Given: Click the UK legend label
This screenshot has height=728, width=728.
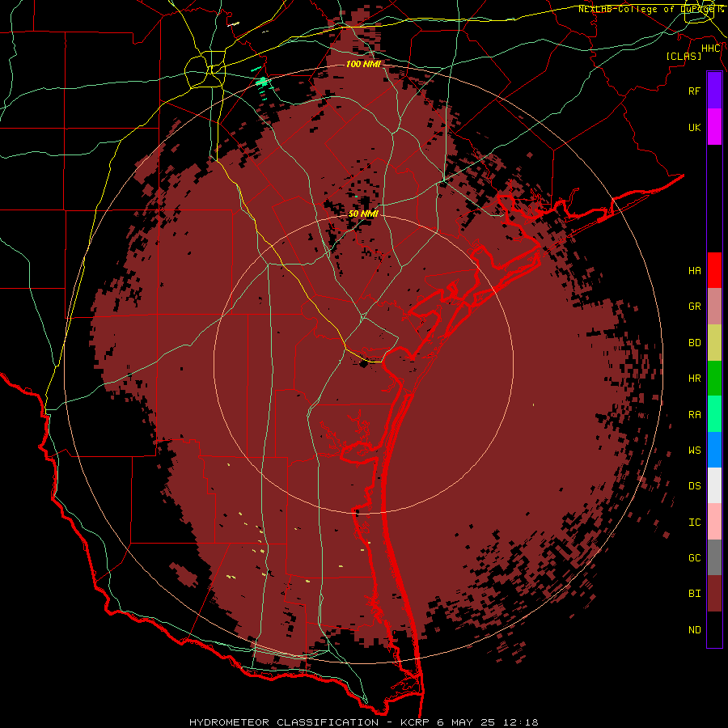Looking at the screenshot, I should [x=694, y=127].
